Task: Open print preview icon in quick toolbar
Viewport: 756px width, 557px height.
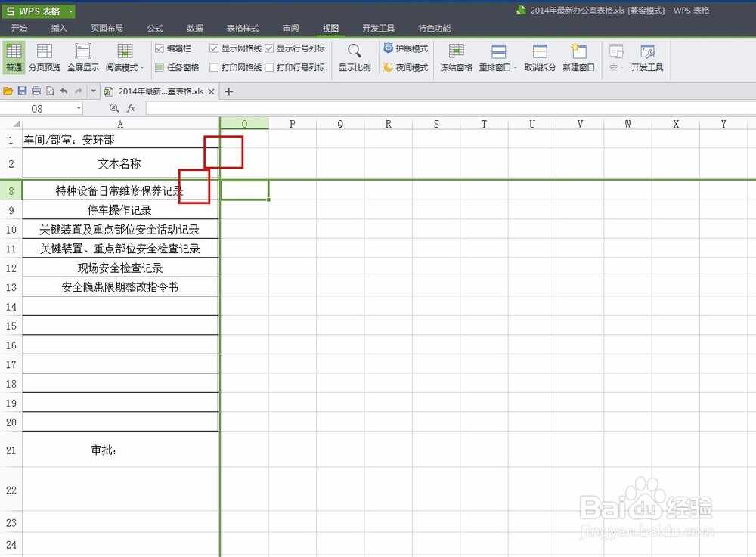Action: pyautogui.click(x=50, y=91)
